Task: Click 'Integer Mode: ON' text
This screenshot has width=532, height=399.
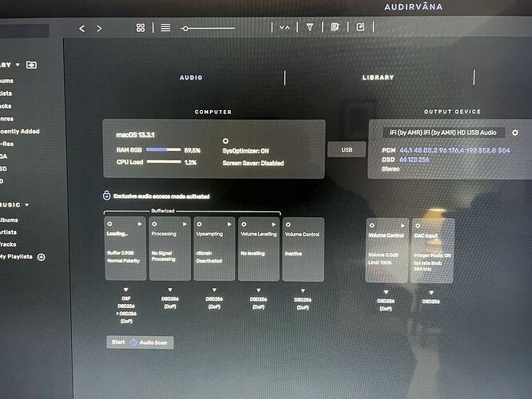Action: pos(432,255)
